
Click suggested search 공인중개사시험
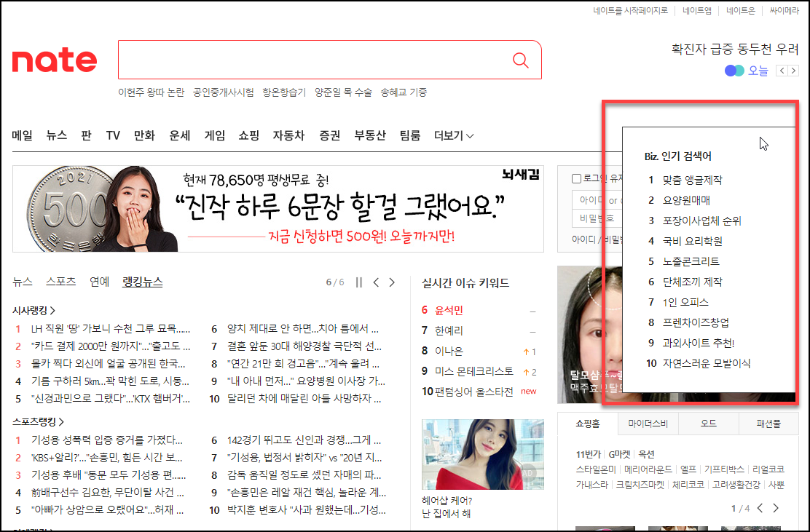(x=223, y=92)
